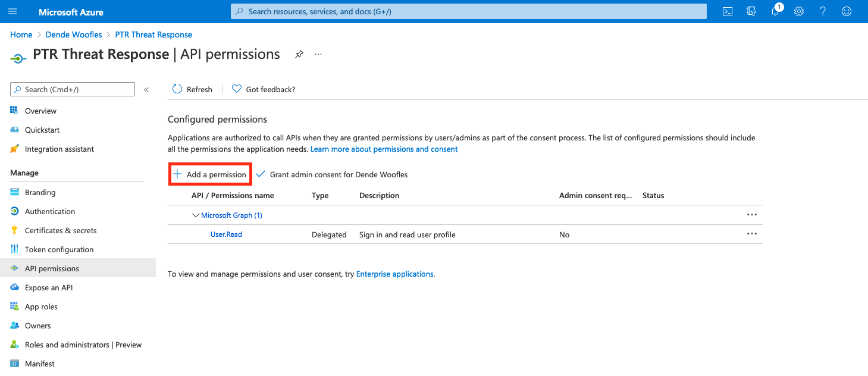
Task: Select API permissions in the sidebar
Action: (78, 268)
